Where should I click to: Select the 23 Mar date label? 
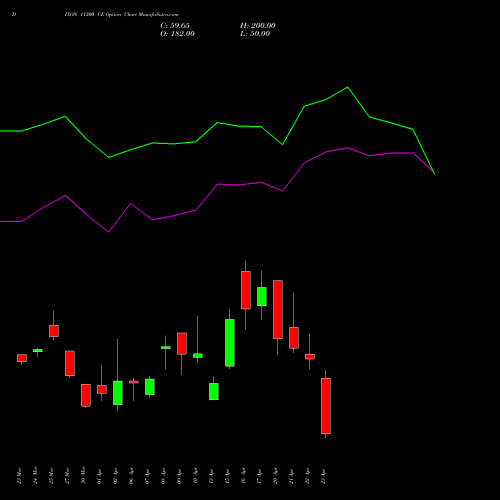(19, 476)
